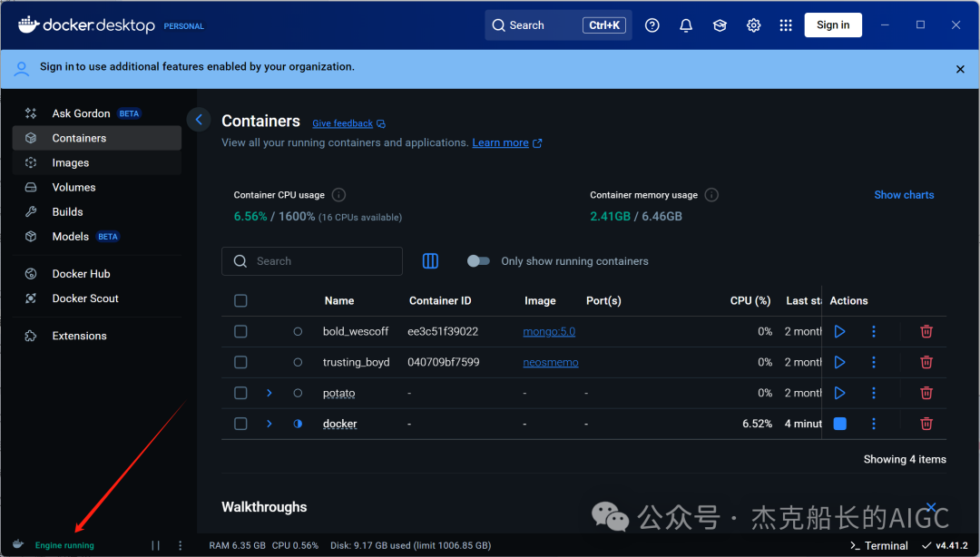Open the help question mark icon
Screen dimensions: 980x557
pyautogui.click(x=652, y=25)
